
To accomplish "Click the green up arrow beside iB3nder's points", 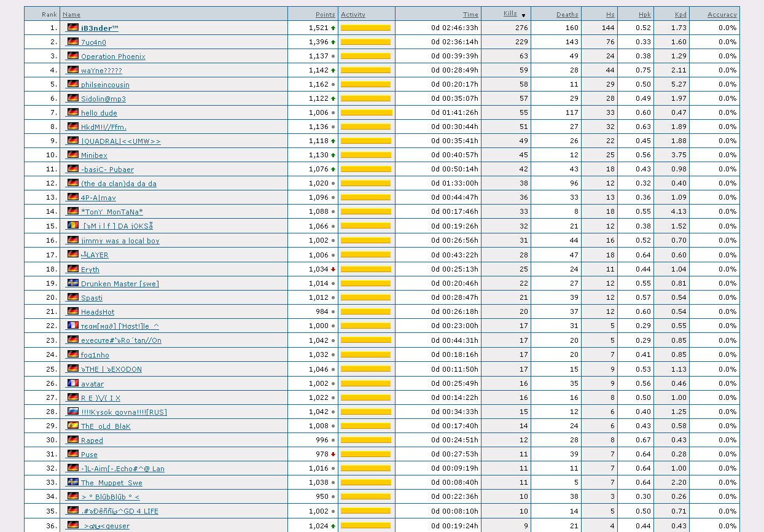I will 333,28.
